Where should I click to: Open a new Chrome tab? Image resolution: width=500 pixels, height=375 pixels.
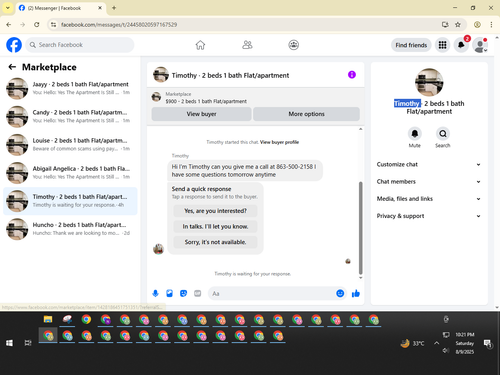[x=114, y=8]
